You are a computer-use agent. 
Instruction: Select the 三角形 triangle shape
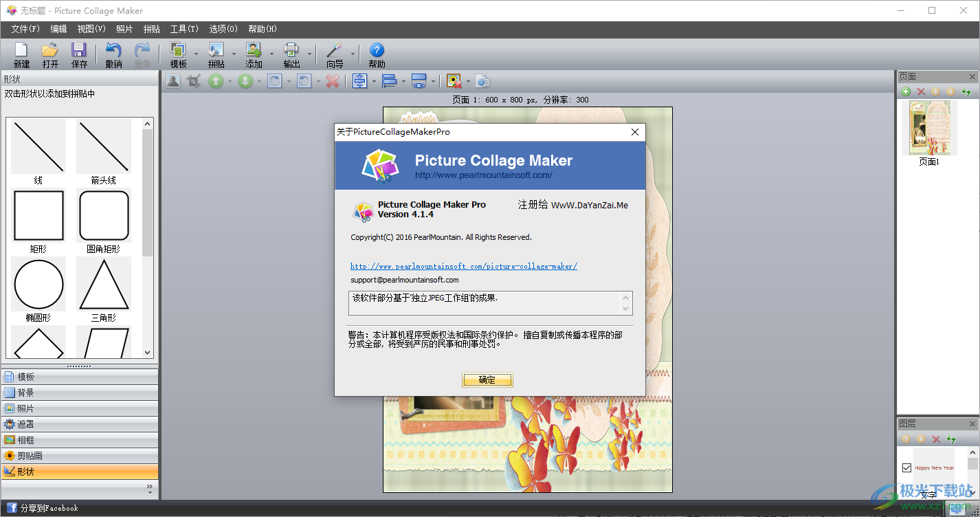tap(104, 284)
